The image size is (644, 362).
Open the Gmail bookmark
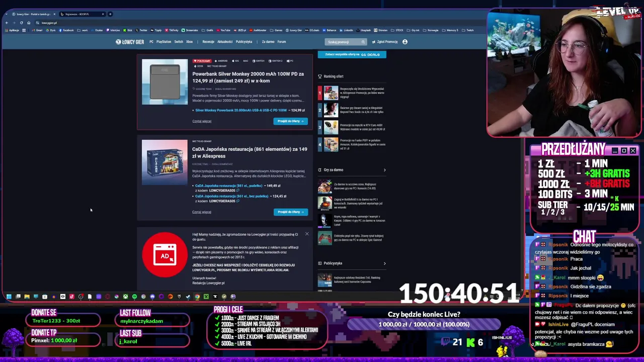coord(37,30)
